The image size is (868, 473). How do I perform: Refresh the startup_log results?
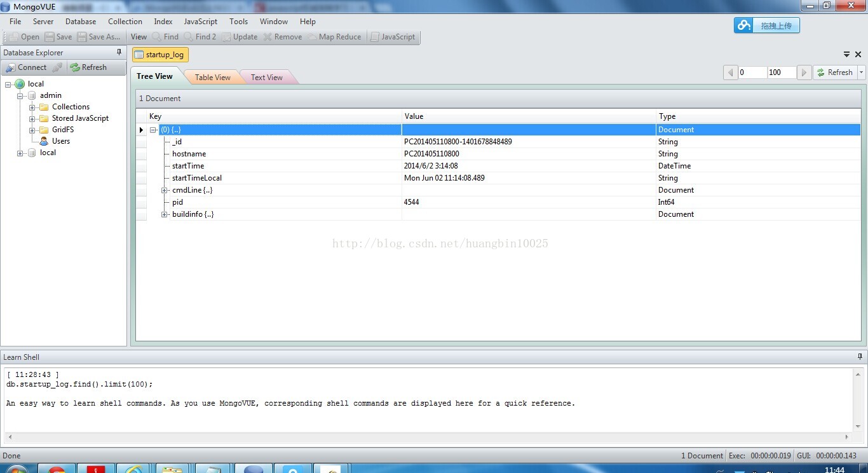click(x=835, y=72)
